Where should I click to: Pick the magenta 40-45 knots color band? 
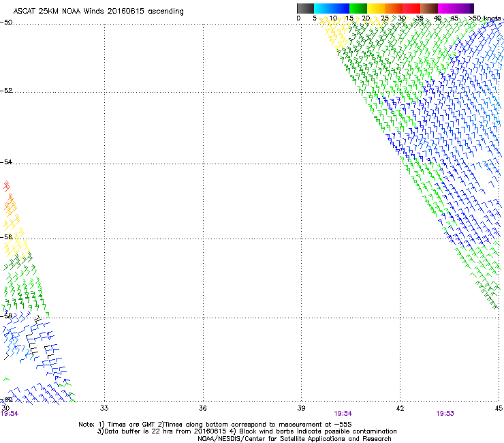tap(447, 8)
